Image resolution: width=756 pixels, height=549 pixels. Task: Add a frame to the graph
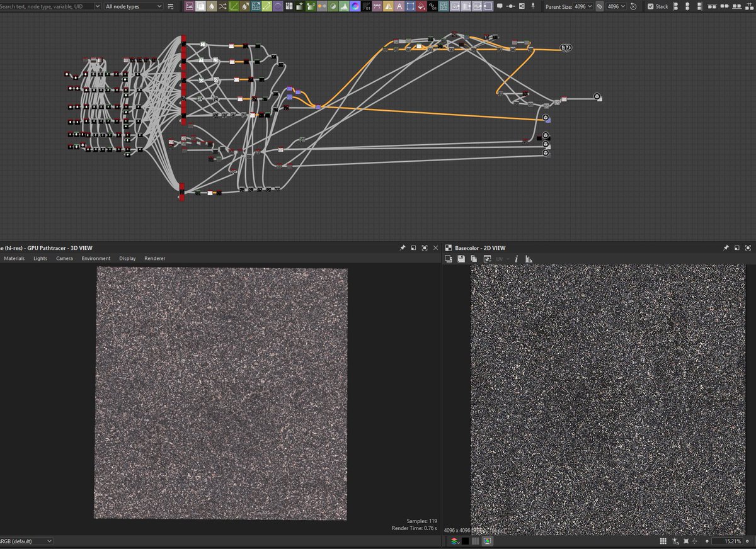[522, 6]
